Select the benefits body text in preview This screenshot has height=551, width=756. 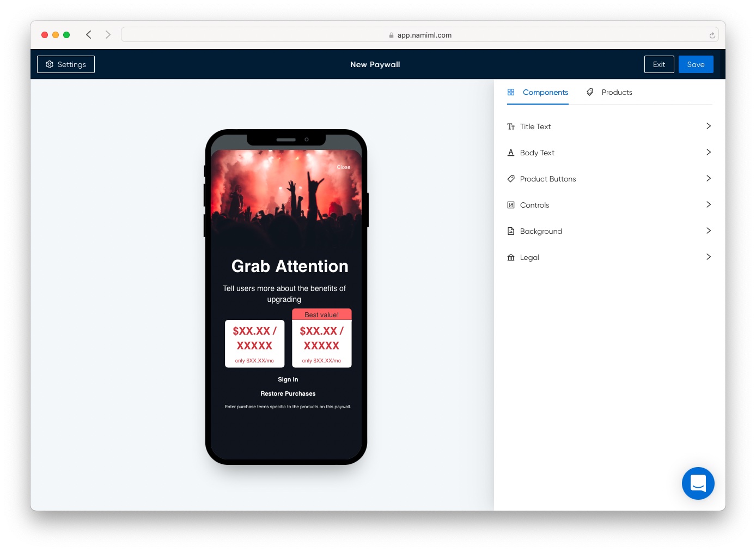coord(284,294)
